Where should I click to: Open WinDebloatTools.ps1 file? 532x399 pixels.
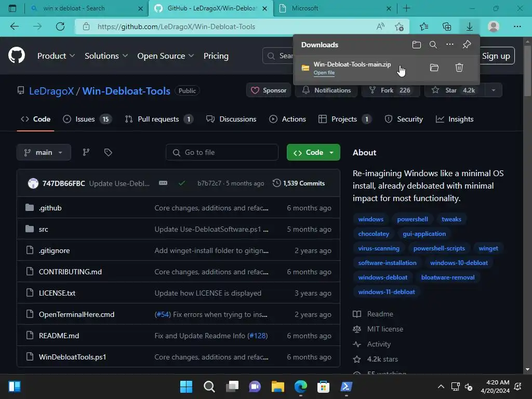(x=72, y=357)
